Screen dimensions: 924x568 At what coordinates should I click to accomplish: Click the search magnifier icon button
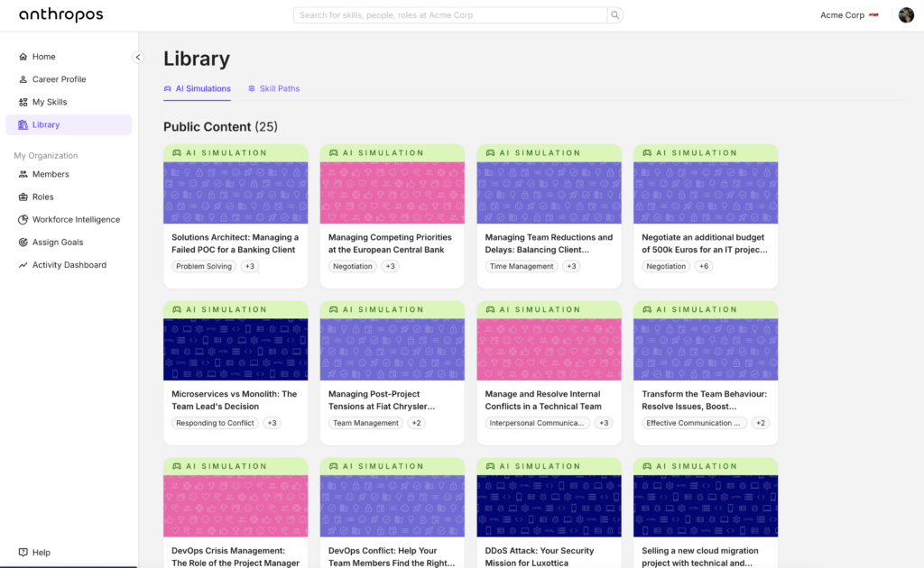point(615,15)
